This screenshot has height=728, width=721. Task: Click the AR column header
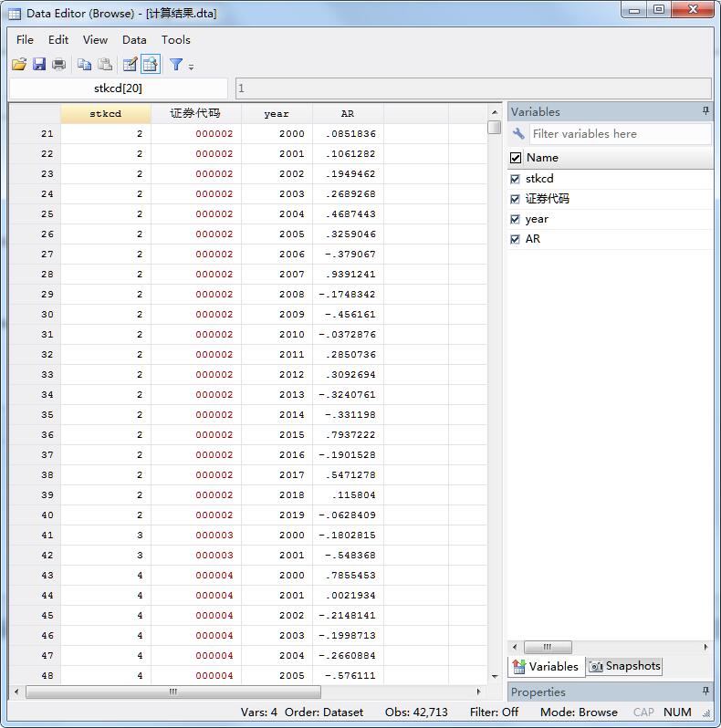[x=348, y=114]
